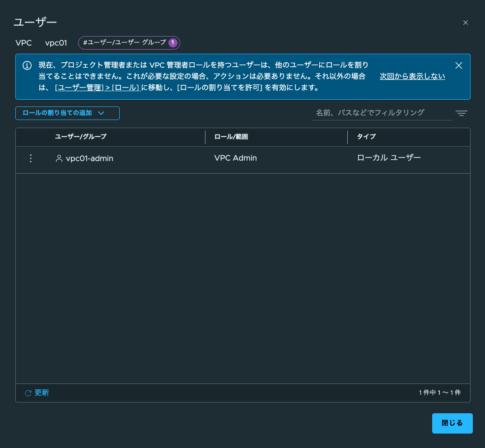Click the info icon in the banner

click(27, 65)
